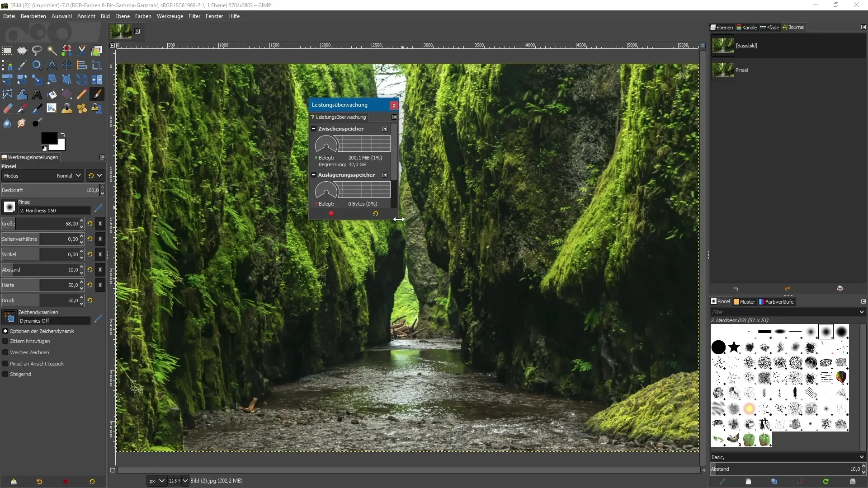Open the Farben menu
Viewport: 868px width, 488px height.
pyautogui.click(x=143, y=16)
